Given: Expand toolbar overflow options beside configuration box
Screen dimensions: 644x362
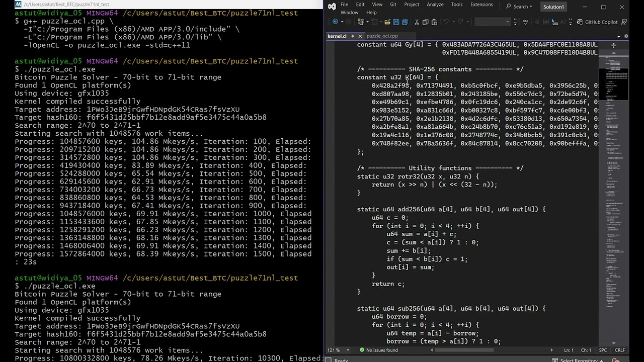Looking at the screenshot, I should tap(515, 22).
